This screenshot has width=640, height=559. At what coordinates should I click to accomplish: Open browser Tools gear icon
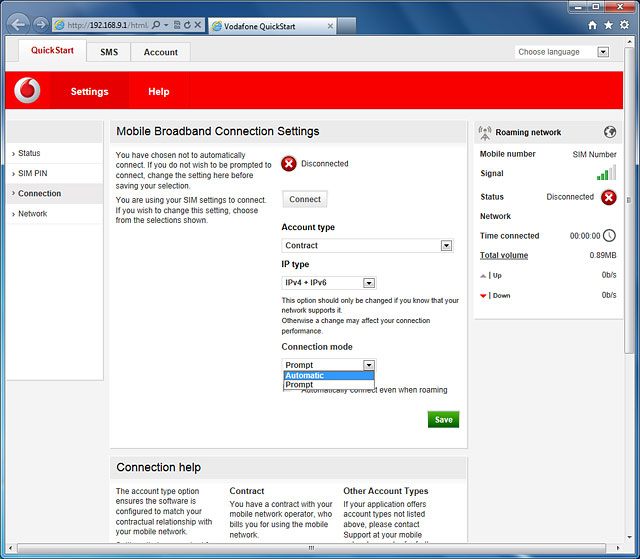click(x=624, y=25)
